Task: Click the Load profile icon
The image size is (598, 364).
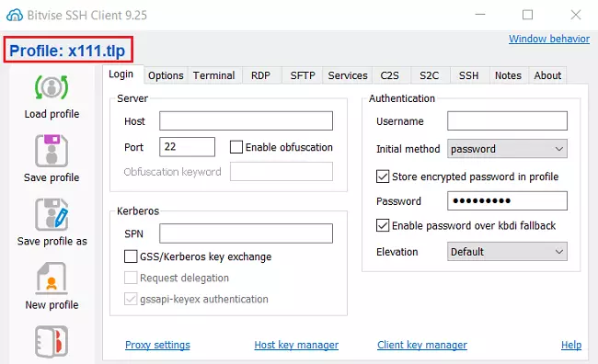Action: [x=52, y=87]
